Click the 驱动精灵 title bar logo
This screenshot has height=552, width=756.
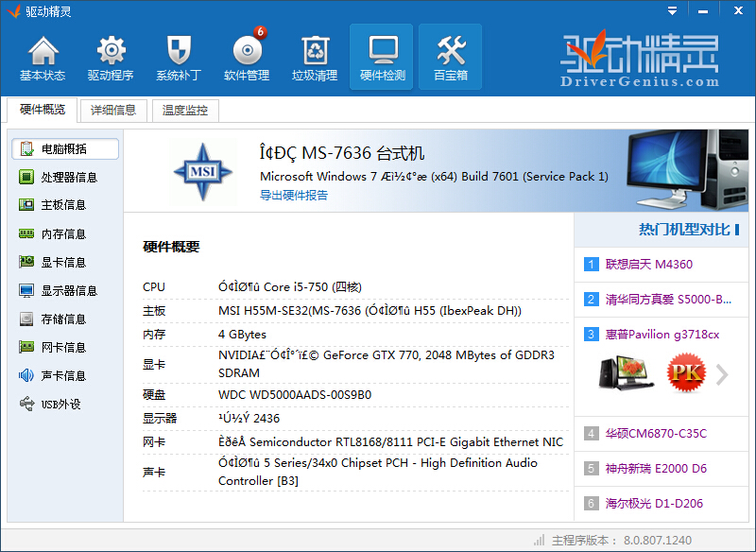click(15, 10)
